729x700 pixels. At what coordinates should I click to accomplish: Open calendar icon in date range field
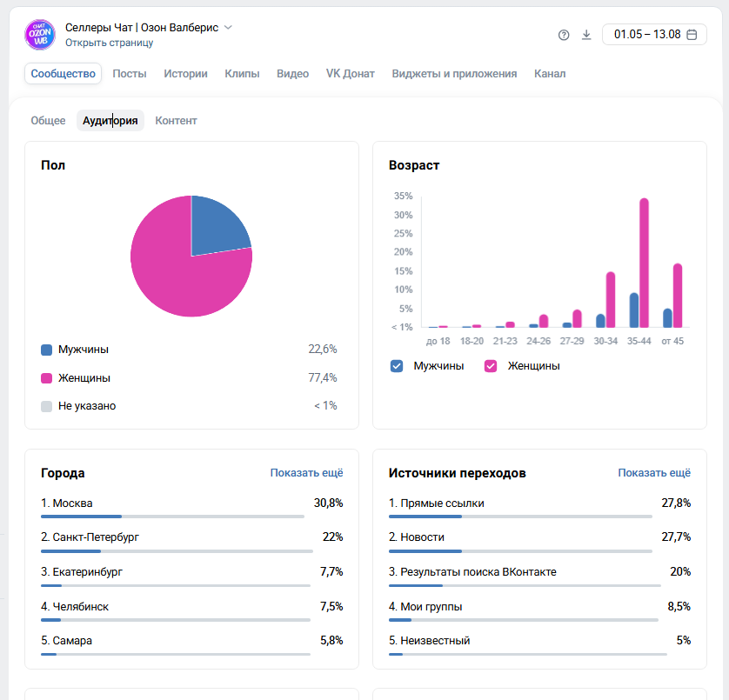[x=692, y=35]
